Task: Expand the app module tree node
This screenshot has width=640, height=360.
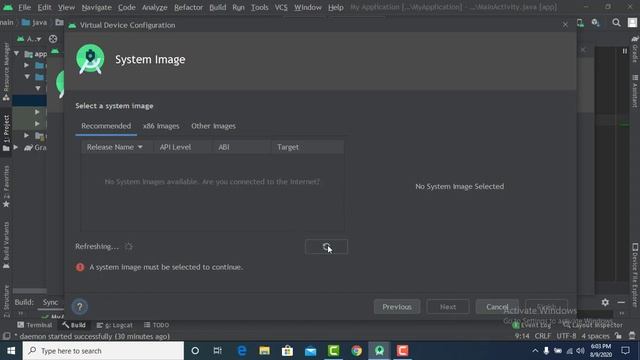Action: (16, 53)
